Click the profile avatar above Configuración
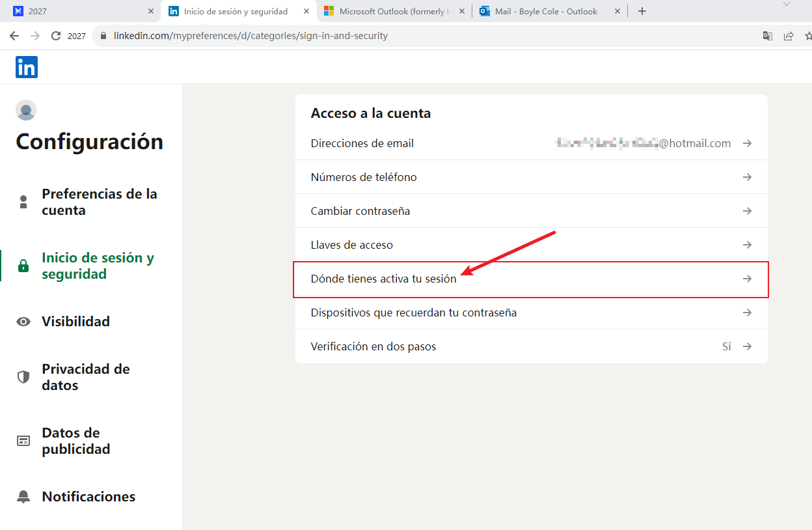 coord(26,110)
